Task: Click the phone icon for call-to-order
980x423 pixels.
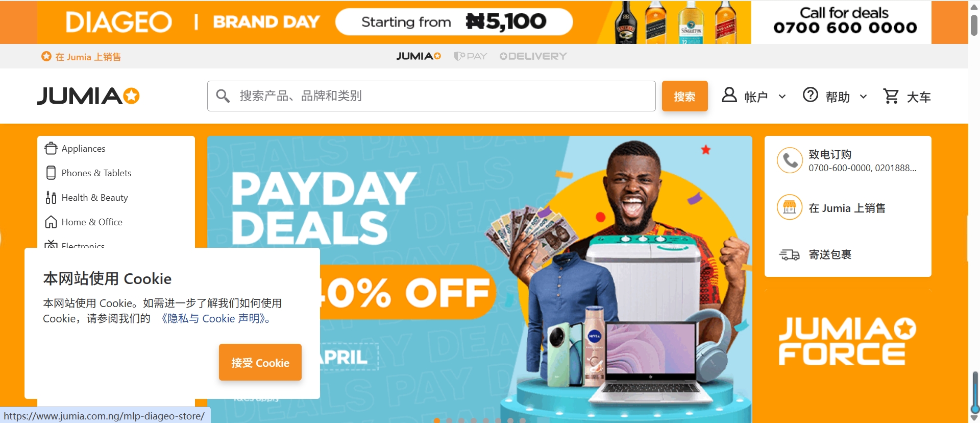Action: tap(790, 160)
